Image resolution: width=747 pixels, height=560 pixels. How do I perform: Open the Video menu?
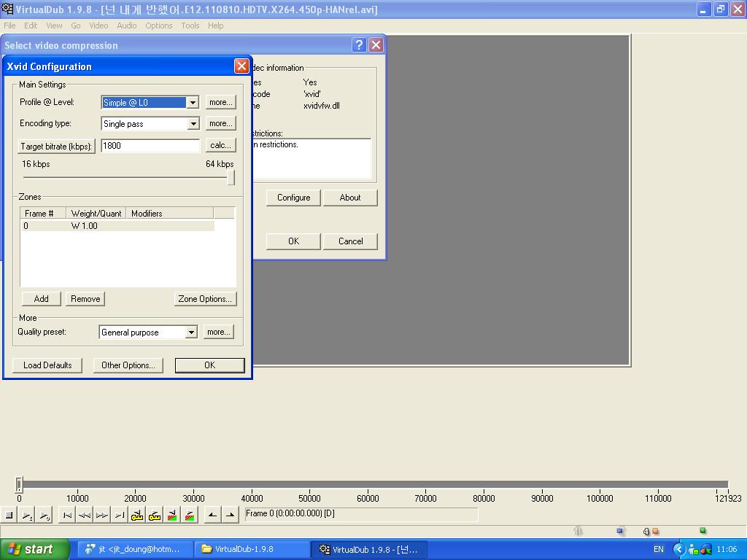(x=98, y=26)
